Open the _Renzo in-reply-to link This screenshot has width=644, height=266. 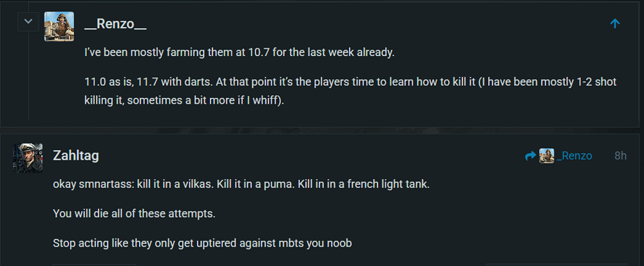(574, 156)
